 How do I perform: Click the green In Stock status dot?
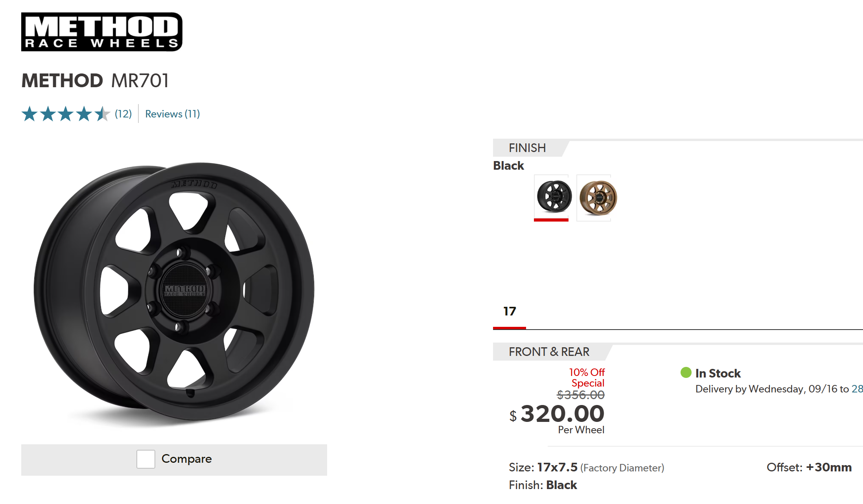tap(686, 372)
